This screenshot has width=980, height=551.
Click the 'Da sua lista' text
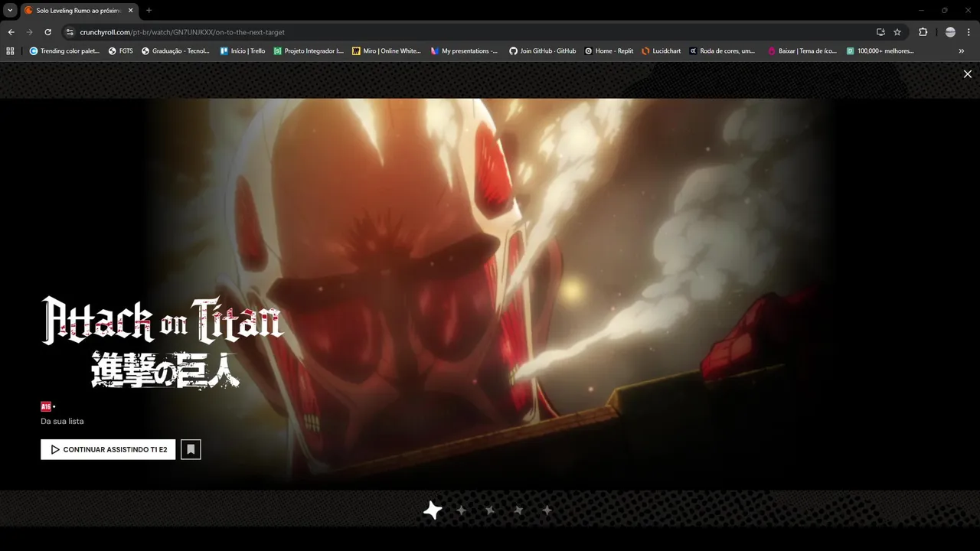62,421
